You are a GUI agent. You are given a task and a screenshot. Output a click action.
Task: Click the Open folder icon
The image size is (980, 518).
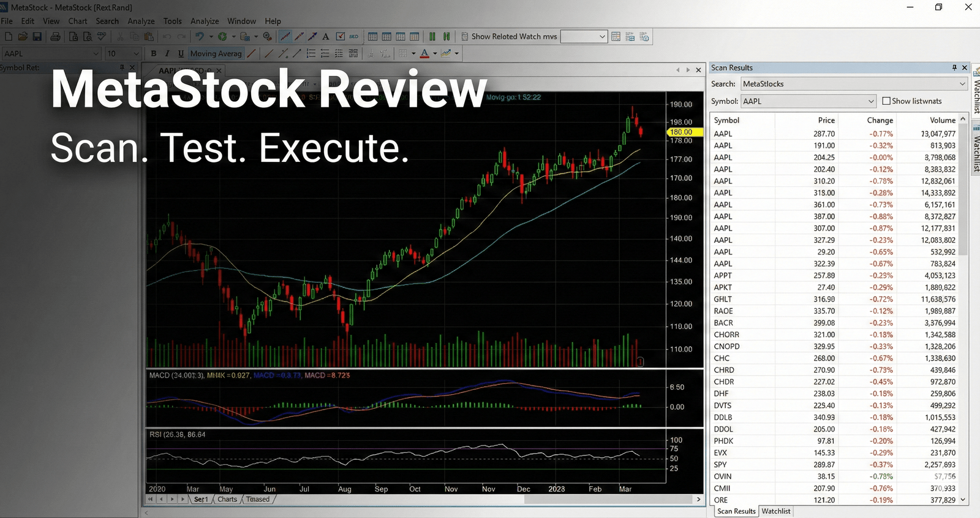tap(23, 37)
